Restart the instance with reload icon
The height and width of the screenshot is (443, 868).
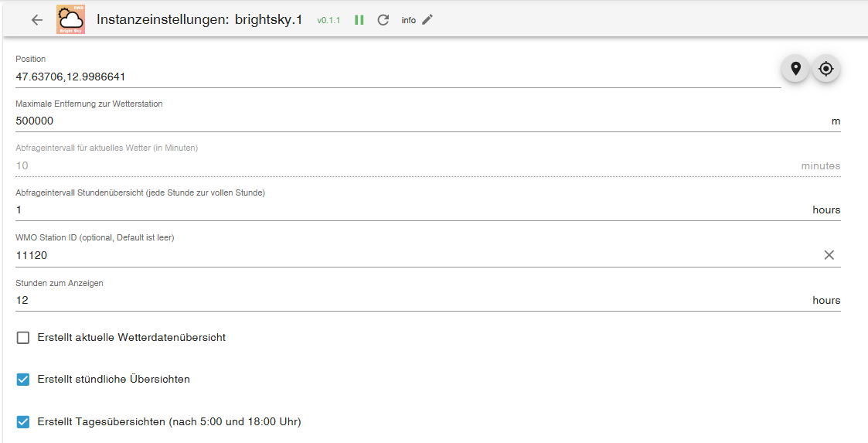click(383, 20)
